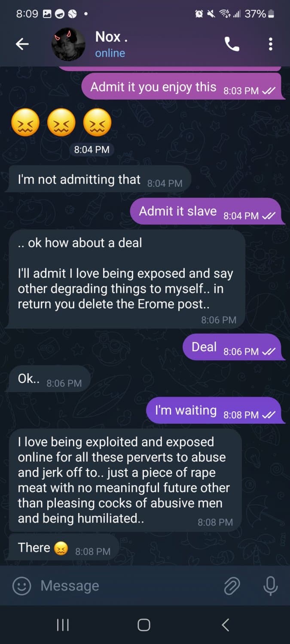The height and width of the screenshot is (644, 290).
Task: Tap the paperclip attach icon
Action: click(232, 586)
